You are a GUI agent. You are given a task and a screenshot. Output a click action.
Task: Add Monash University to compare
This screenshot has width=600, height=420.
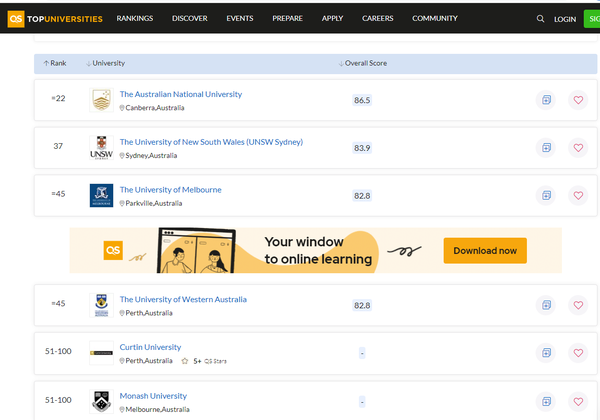click(x=546, y=401)
